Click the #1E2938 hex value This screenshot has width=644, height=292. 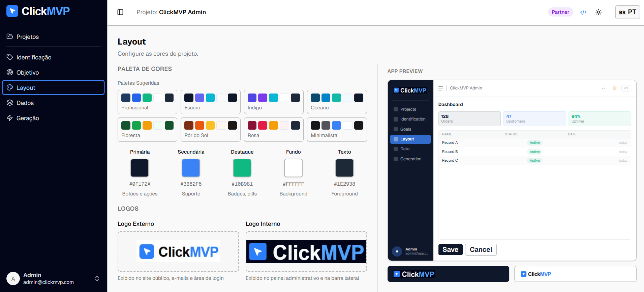[345, 184]
